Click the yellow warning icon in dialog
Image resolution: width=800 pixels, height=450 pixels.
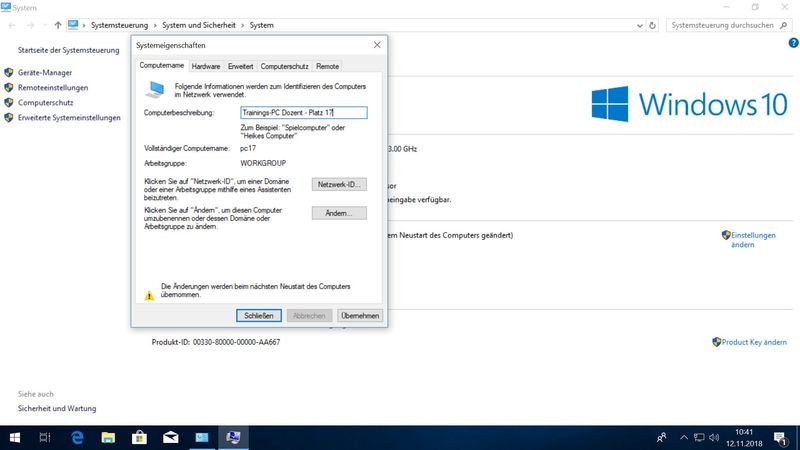(x=149, y=295)
